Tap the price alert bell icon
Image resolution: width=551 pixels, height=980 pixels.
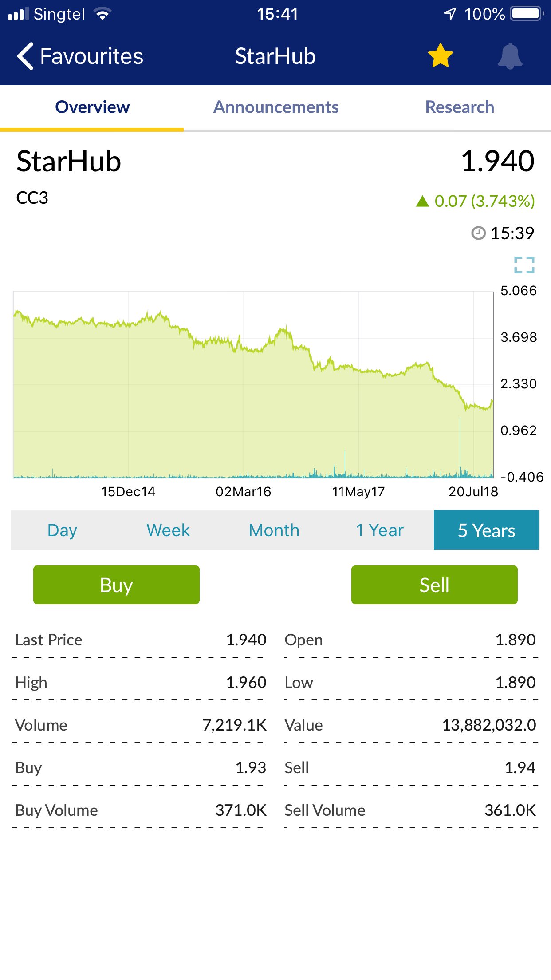(x=510, y=56)
